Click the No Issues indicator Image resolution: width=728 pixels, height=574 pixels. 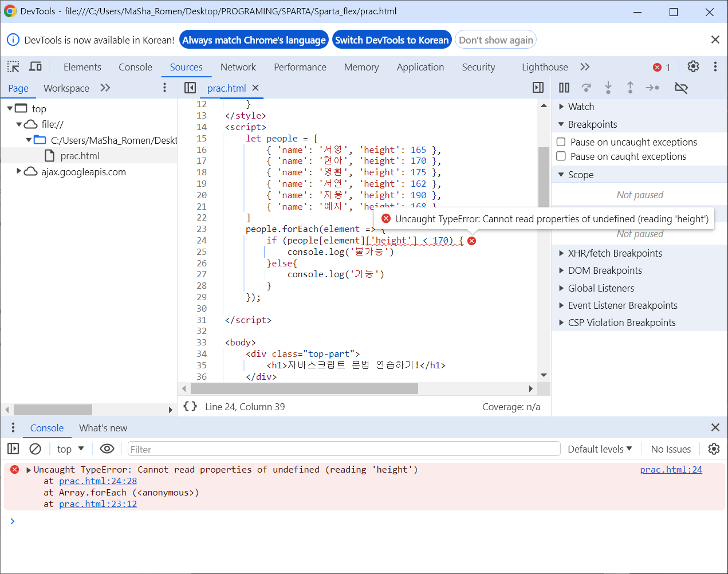(x=671, y=449)
